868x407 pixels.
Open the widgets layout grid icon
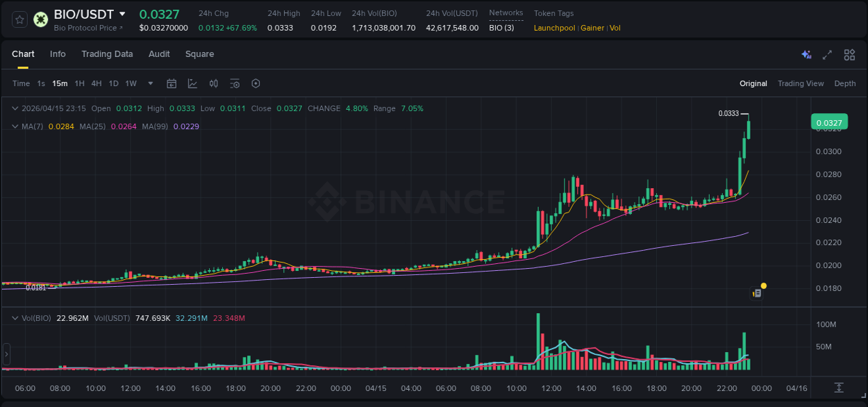click(849, 54)
